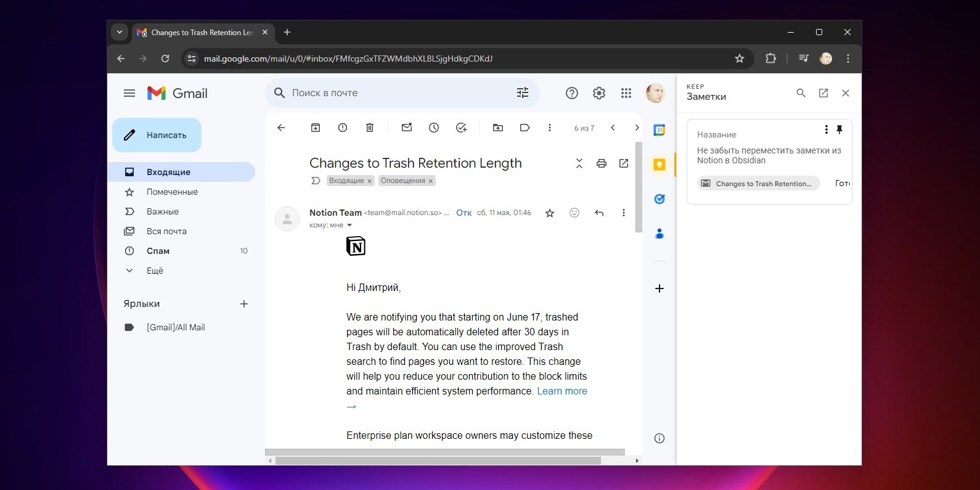This screenshot has height=490, width=980.
Task: Open the Gmail main menu hamburger
Action: pyautogui.click(x=129, y=93)
